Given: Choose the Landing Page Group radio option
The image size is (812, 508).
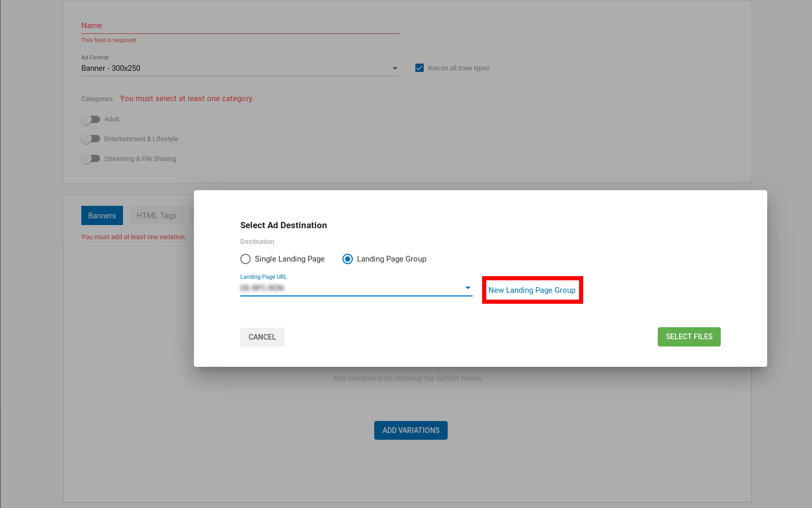Looking at the screenshot, I should pyautogui.click(x=348, y=259).
